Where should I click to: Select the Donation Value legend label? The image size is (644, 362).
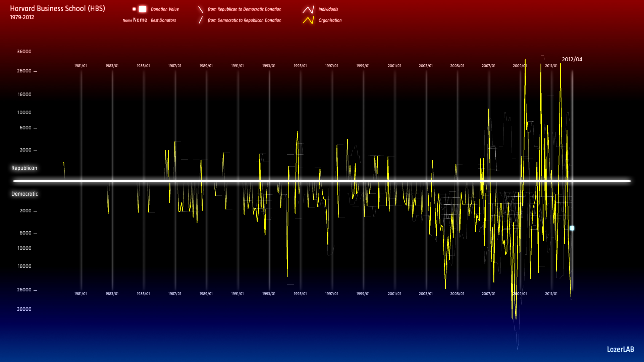click(x=165, y=9)
